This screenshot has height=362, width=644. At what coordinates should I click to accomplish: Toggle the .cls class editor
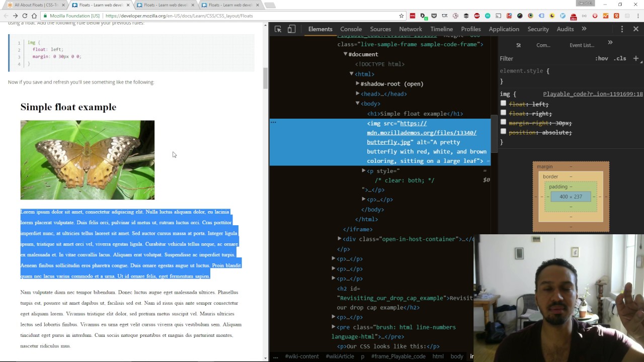pos(620,58)
